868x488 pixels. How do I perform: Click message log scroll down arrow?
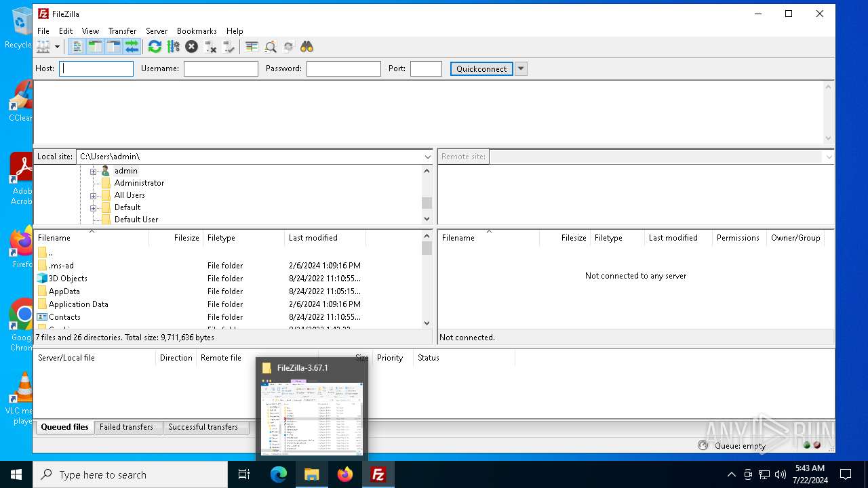[828, 138]
